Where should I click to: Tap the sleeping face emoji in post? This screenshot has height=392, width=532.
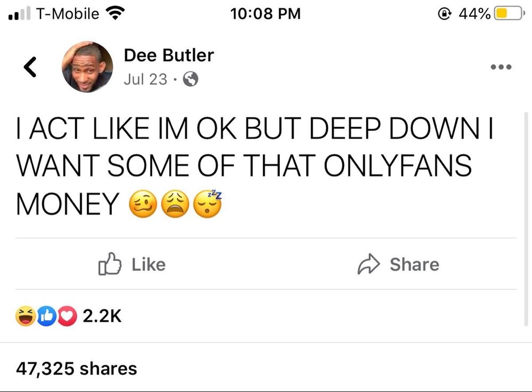[207, 203]
